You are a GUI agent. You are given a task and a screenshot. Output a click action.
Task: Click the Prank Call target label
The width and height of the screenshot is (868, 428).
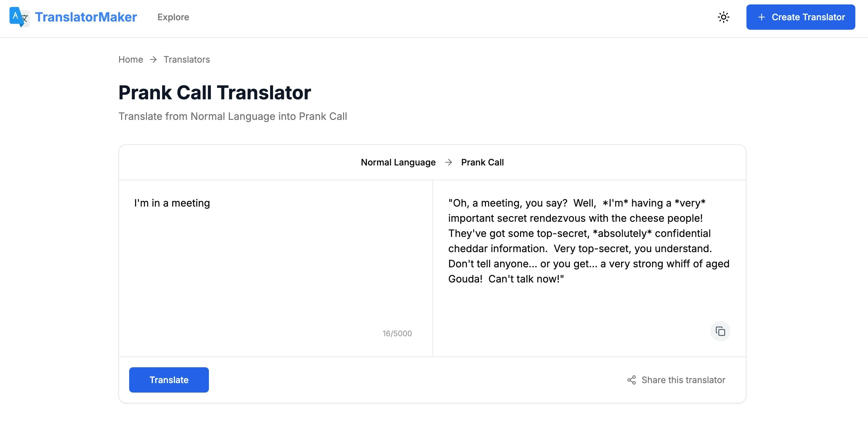pos(482,162)
